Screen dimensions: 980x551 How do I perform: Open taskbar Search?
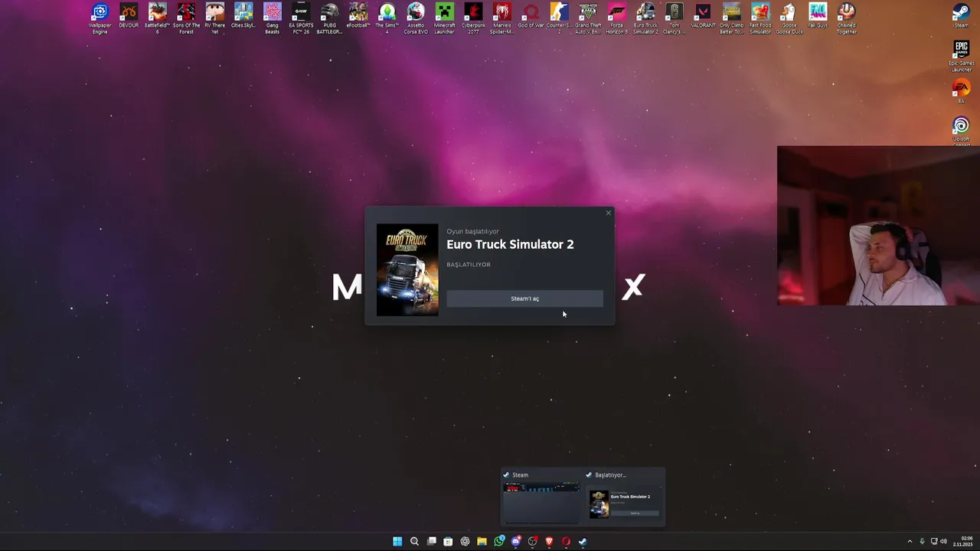pos(414,541)
